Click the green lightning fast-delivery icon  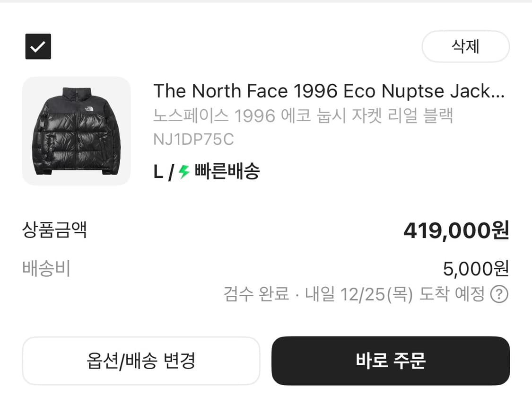pyautogui.click(x=183, y=171)
